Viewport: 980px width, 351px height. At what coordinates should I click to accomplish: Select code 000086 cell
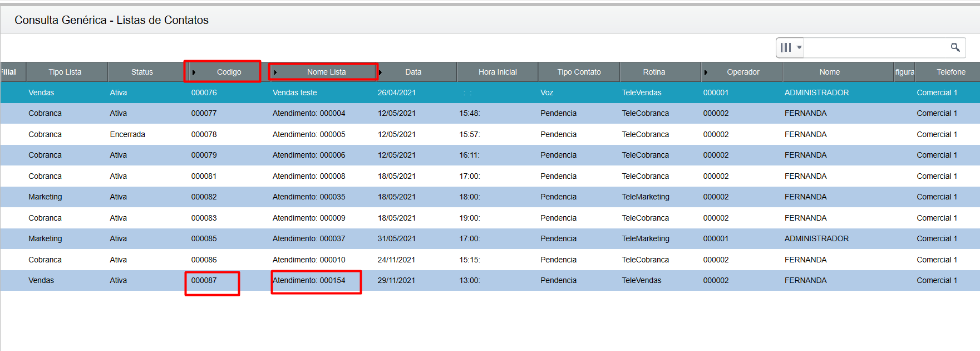(204, 260)
